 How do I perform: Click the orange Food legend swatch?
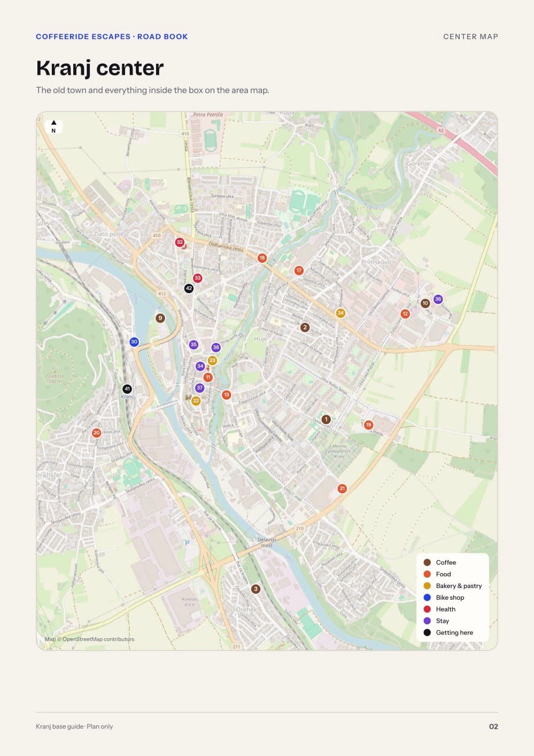427,574
